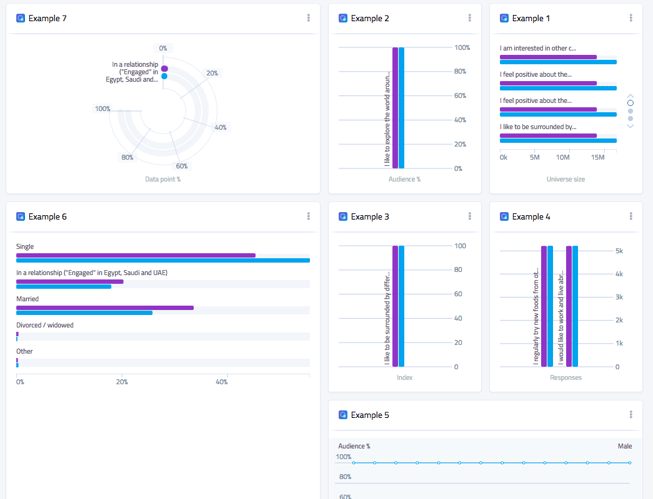Click the chart icon next to Example 6
This screenshot has width=653, height=499.
coord(20,216)
